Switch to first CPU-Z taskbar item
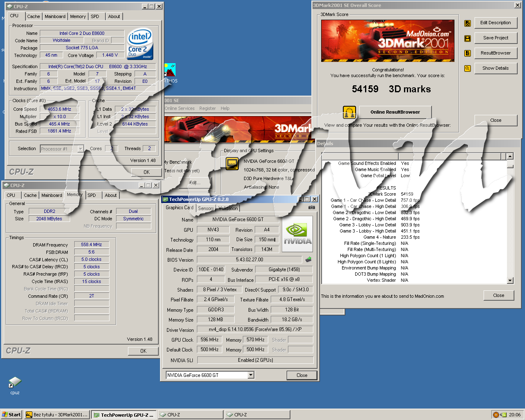The height and width of the screenshot is (420, 525). point(190,415)
